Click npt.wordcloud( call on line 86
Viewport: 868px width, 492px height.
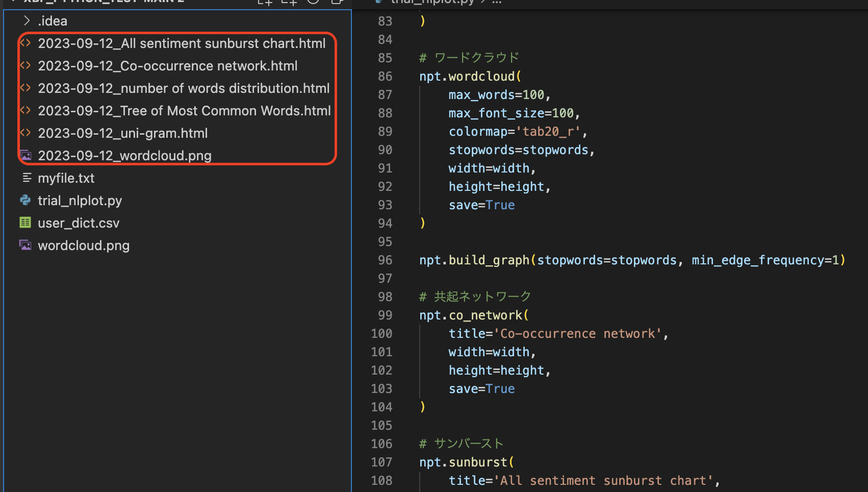[x=470, y=77]
